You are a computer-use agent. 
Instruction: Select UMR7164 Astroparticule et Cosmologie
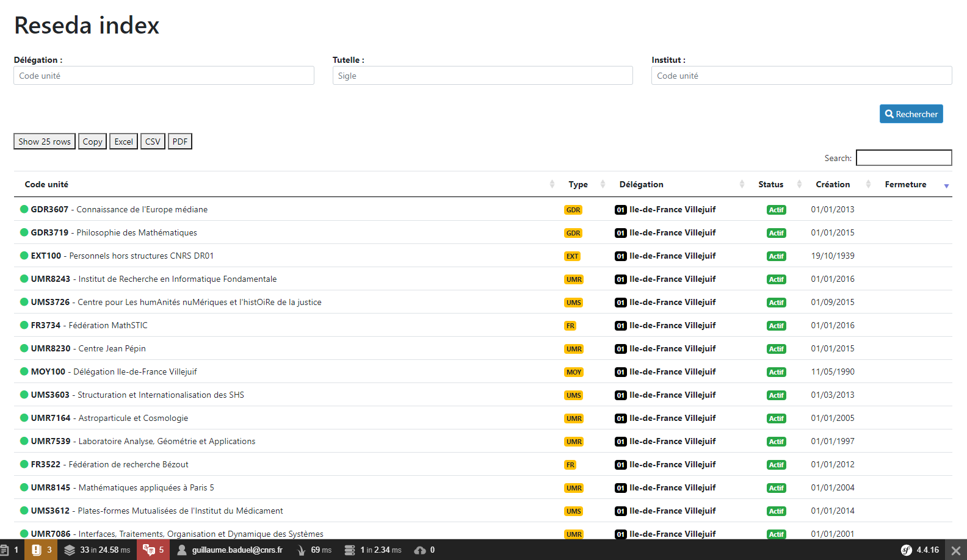point(109,418)
